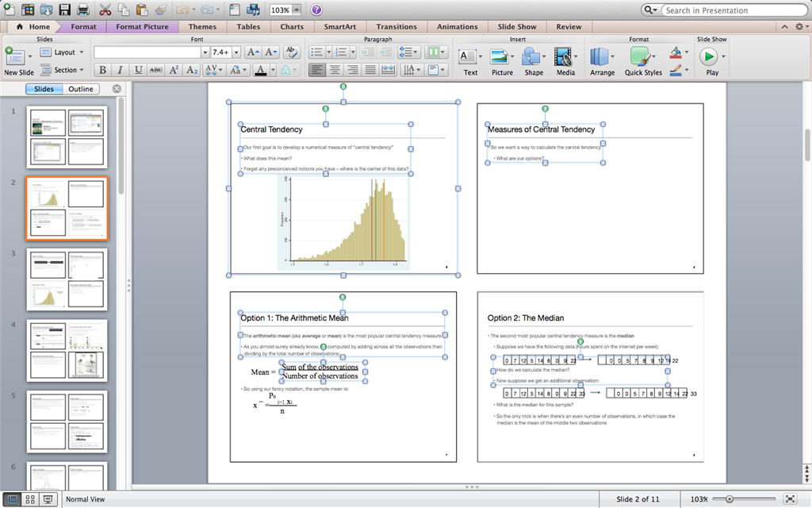Click the Quick Styles icon
Viewport: 812px width, 508px height.
point(642,60)
